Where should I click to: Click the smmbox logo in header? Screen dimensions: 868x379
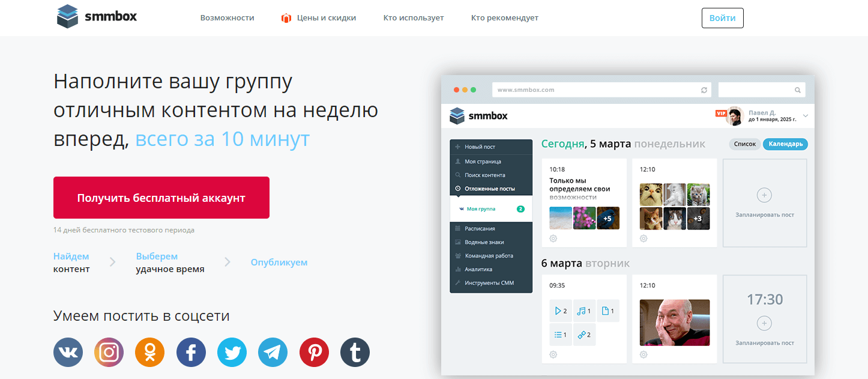pos(97,17)
